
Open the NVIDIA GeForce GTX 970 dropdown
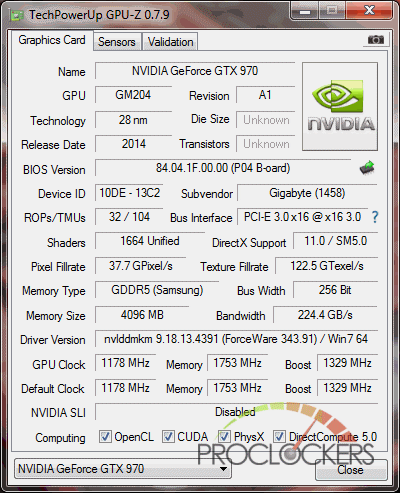(x=123, y=469)
